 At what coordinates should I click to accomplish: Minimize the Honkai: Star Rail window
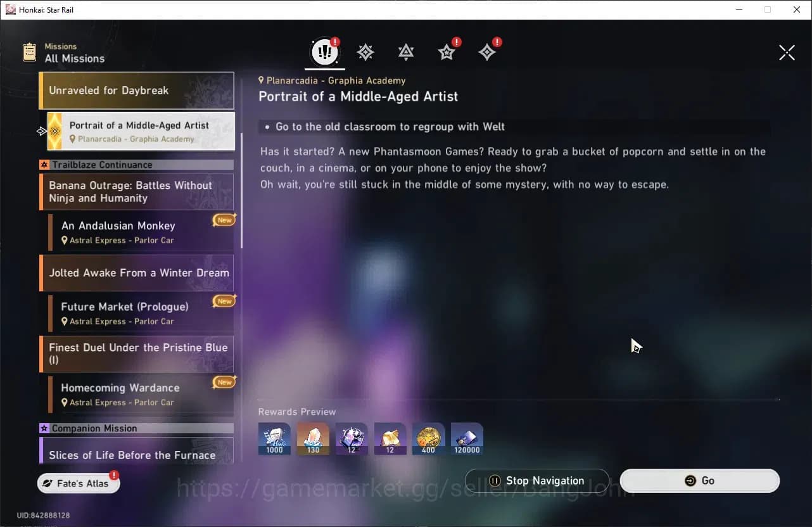(739, 10)
